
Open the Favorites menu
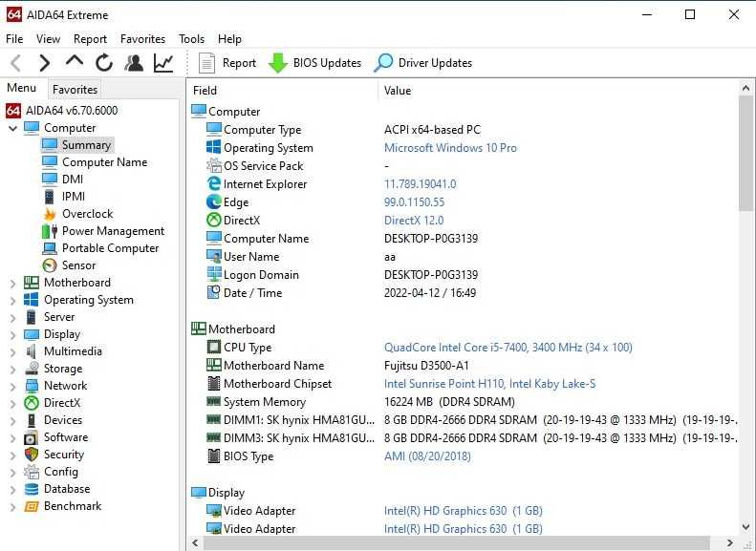pos(142,39)
